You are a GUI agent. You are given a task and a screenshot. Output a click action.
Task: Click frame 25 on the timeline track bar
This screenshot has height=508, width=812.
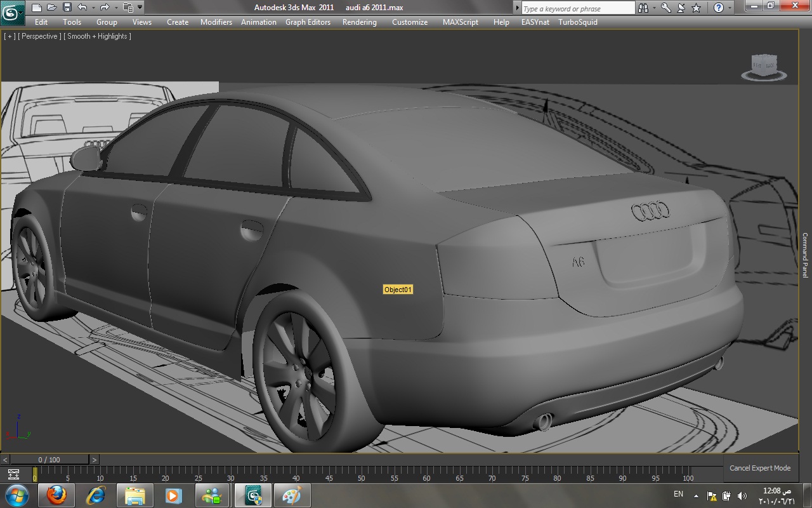pyautogui.click(x=198, y=474)
